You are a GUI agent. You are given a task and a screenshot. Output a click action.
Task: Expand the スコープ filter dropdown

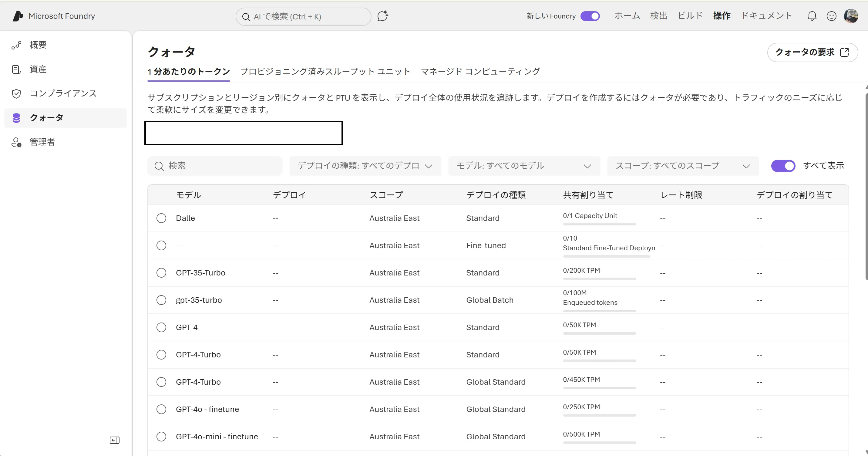683,166
